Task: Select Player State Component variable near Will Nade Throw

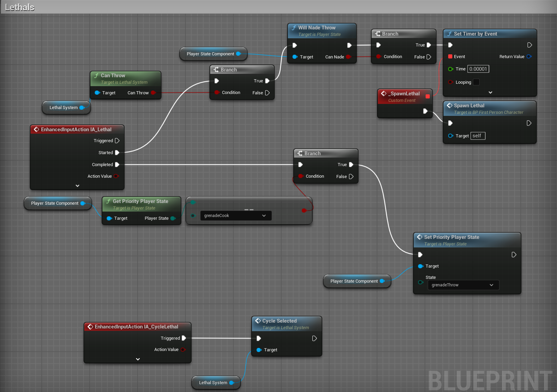Action: [x=213, y=54]
